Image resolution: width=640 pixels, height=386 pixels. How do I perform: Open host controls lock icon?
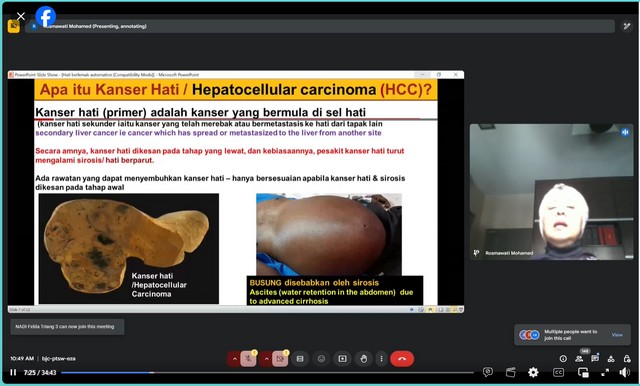pyautogui.click(x=627, y=359)
